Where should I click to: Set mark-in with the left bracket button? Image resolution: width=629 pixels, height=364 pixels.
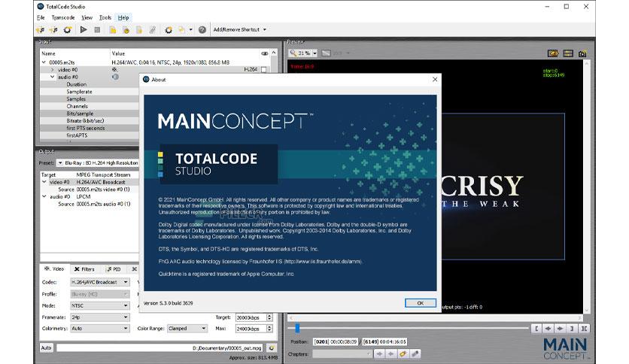pyautogui.click(x=536, y=329)
